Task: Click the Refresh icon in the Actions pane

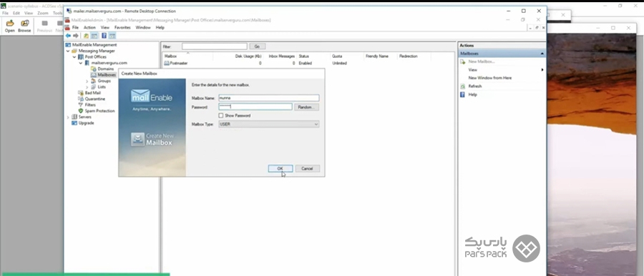Action: [x=462, y=87]
